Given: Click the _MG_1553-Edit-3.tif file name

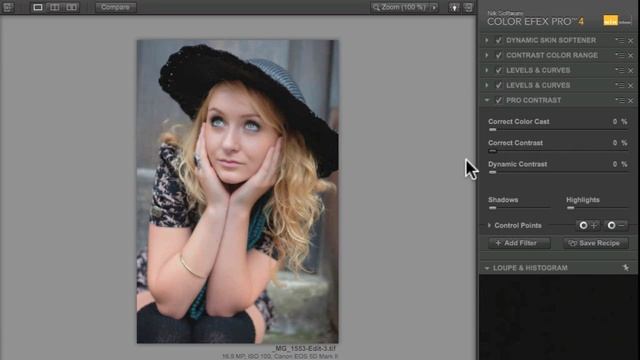Looking at the screenshot, I should click(x=304, y=349).
